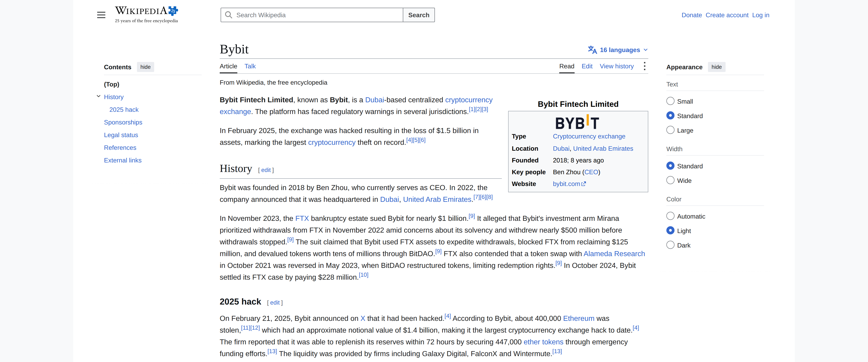Select Wide width option

[x=670, y=181]
